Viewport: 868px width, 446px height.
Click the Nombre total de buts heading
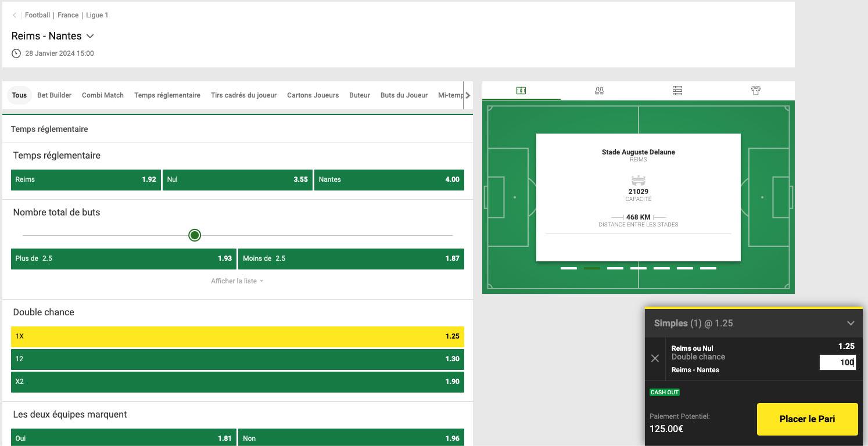(x=57, y=213)
